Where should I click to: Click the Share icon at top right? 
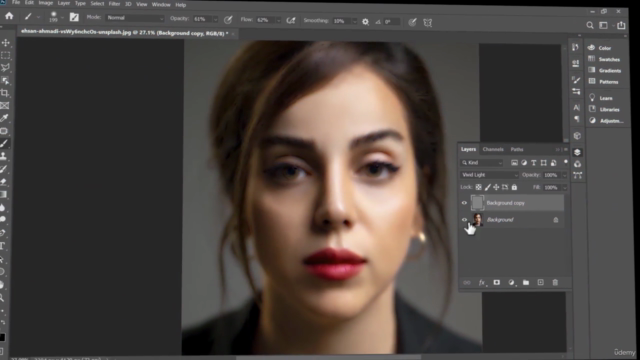(x=621, y=25)
